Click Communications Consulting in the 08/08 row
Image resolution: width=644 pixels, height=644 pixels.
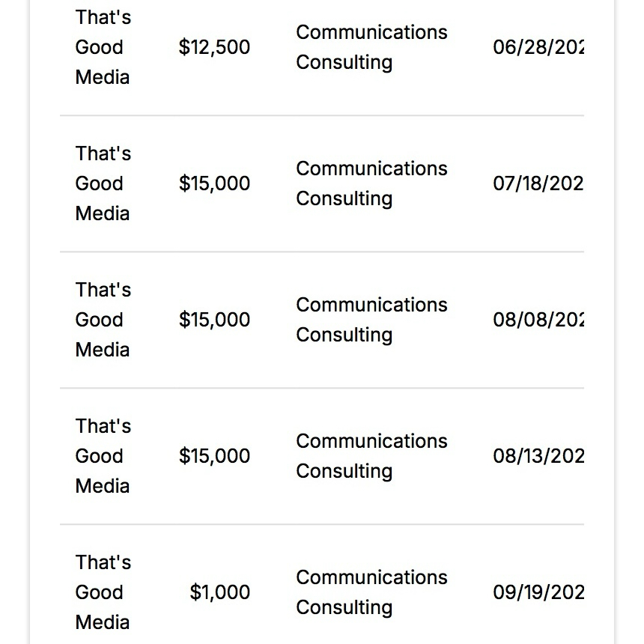pyautogui.click(x=371, y=320)
